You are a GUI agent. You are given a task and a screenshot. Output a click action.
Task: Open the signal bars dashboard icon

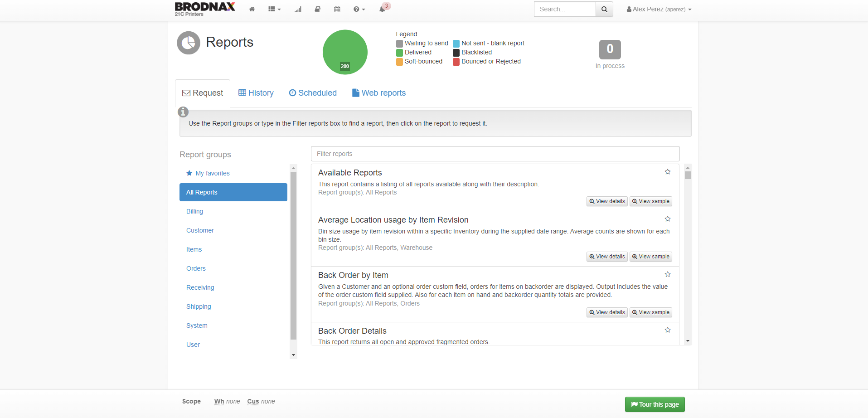pyautogui.click(x=298, y=9)
